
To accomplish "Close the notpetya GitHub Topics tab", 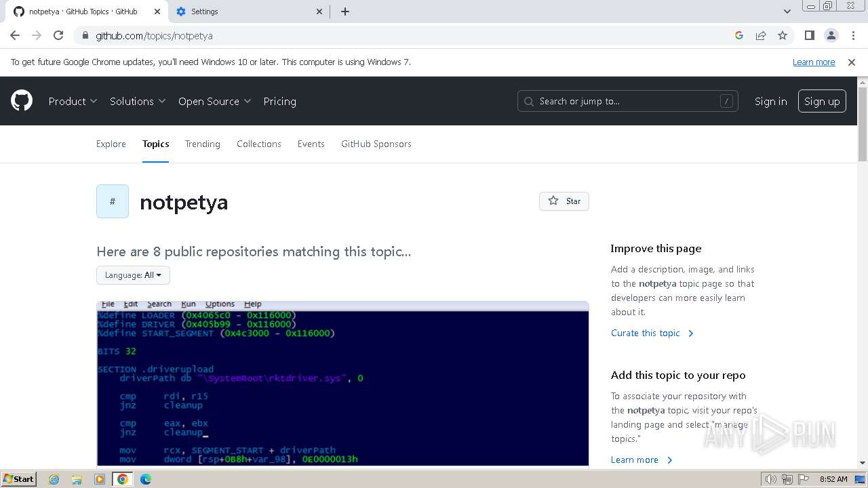I will pyautogui.click(x=157, y=12).
